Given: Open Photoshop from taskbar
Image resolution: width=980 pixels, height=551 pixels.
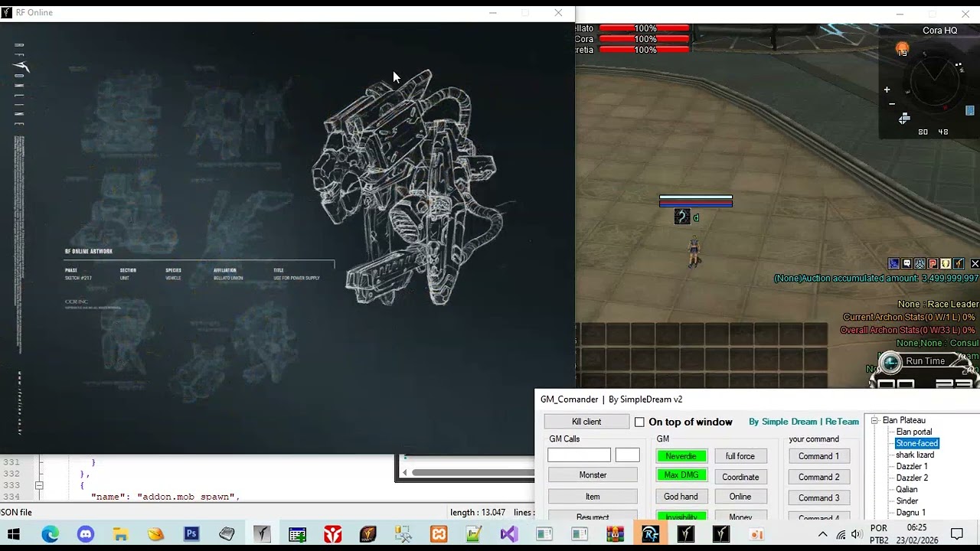Looking at the screenshot, I should pos(191,534).
